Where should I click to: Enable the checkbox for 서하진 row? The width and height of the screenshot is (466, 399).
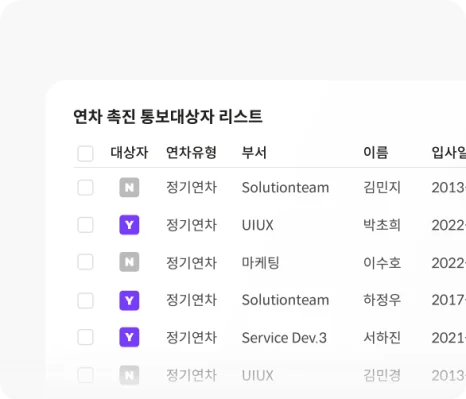pos(85,337)
